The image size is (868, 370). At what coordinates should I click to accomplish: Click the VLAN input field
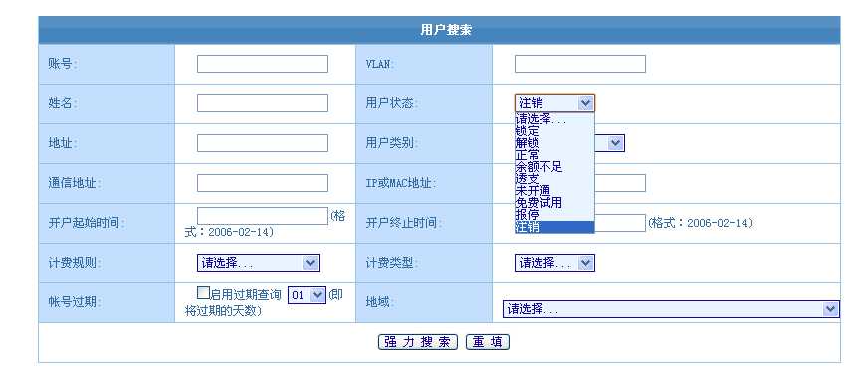(x=579, y=64)
